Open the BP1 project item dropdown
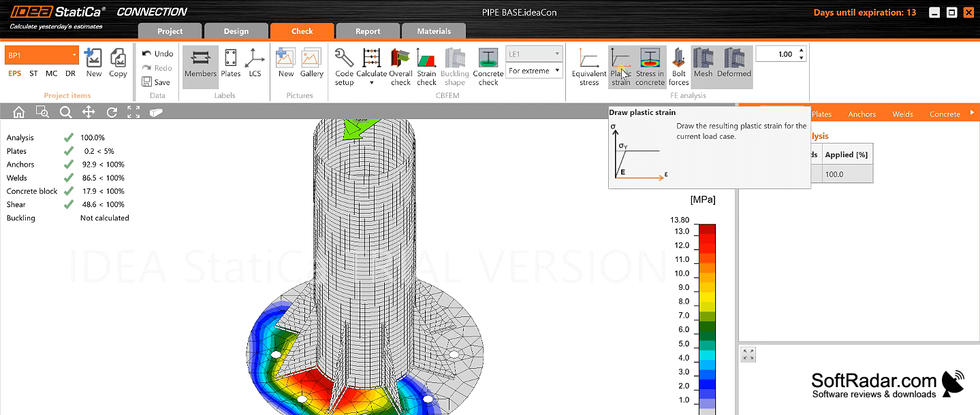The width and height of the screenshot is (980, 415). point(42,55)
